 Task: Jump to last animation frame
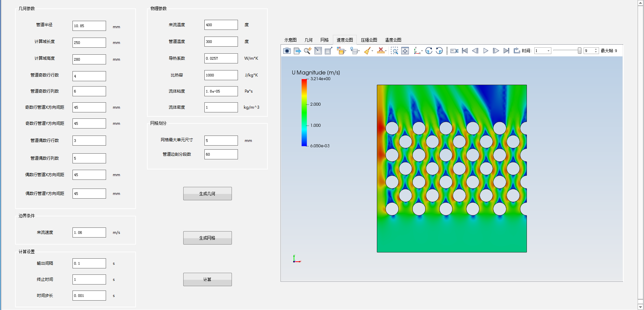(506, 51)
